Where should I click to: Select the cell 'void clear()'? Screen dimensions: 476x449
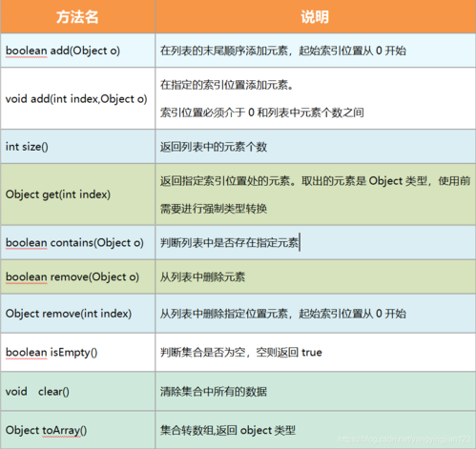tap(78, 392)
